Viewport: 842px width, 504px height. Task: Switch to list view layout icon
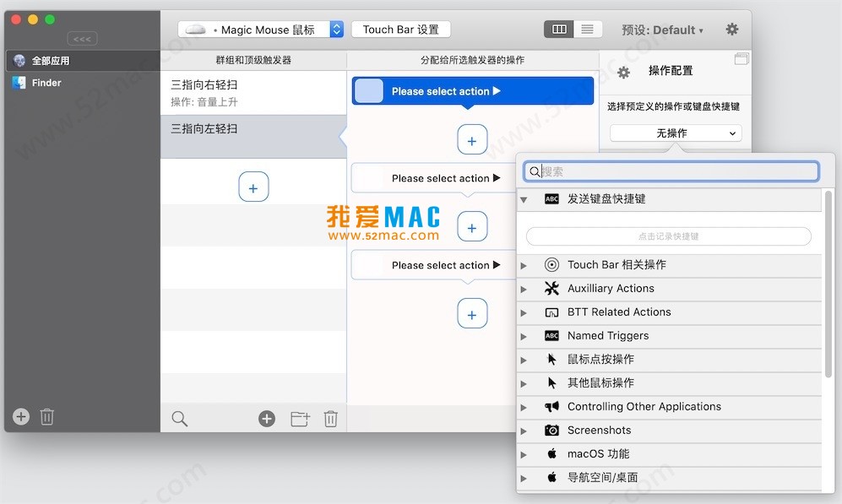tap(588, 29)
